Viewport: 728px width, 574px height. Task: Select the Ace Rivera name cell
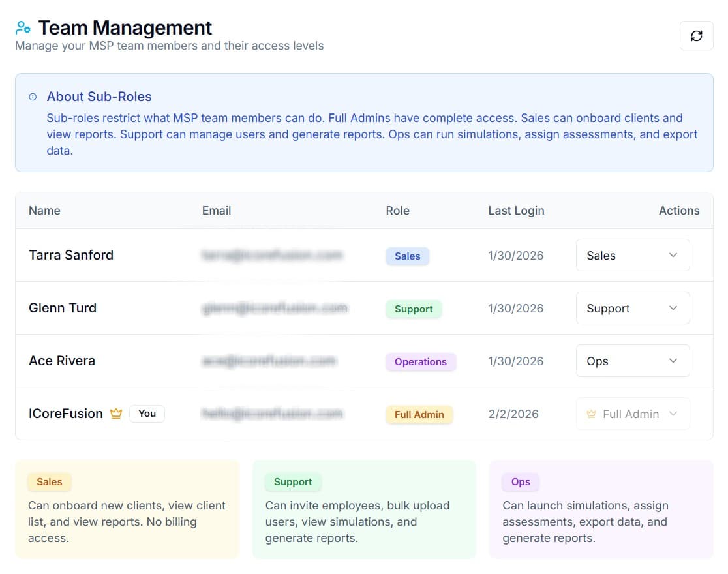[62, 361]
